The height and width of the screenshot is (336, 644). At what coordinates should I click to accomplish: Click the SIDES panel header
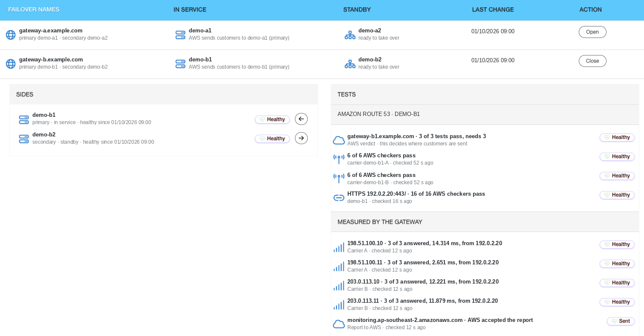pos(164,94)
